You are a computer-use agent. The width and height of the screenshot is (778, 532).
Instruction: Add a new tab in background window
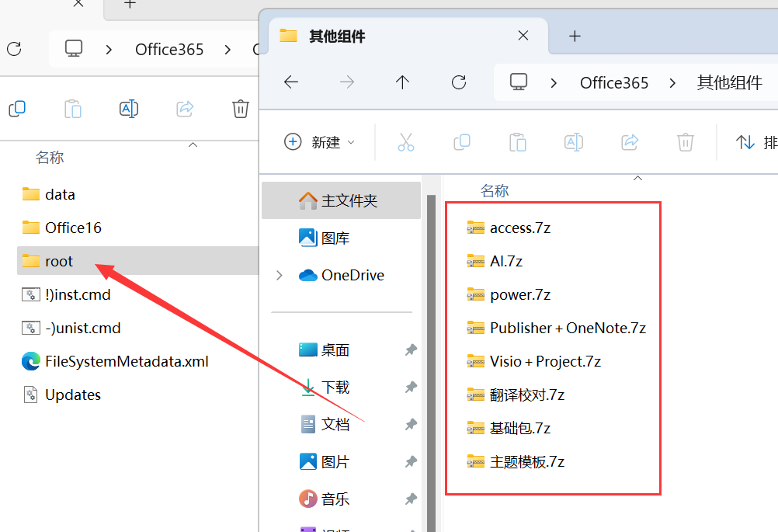[130, 4]
